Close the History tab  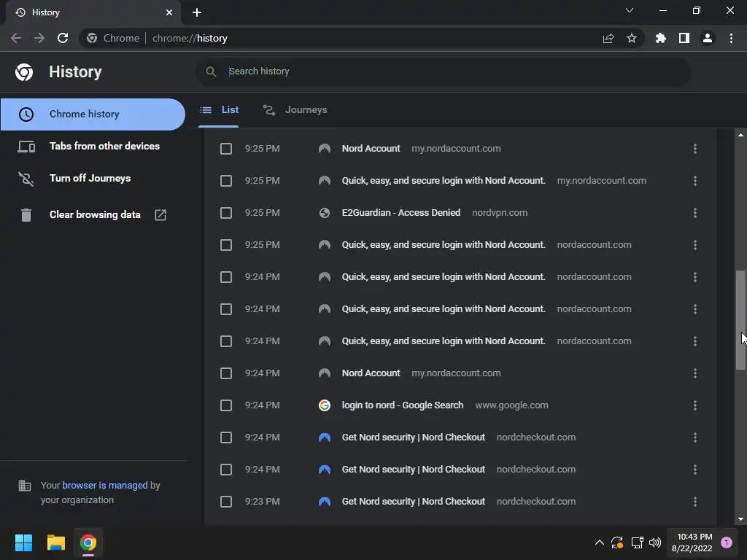click(169, 12)
